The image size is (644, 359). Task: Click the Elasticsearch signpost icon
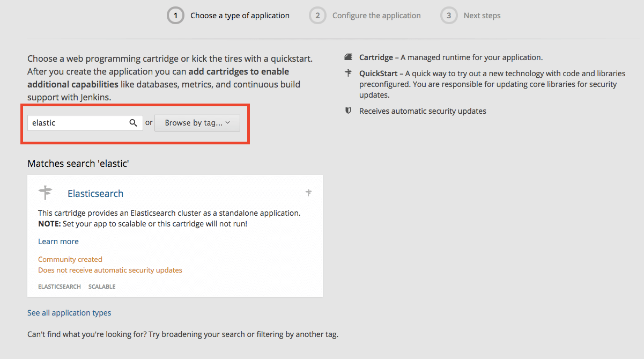pyautogui.click(x=46, y=193)
